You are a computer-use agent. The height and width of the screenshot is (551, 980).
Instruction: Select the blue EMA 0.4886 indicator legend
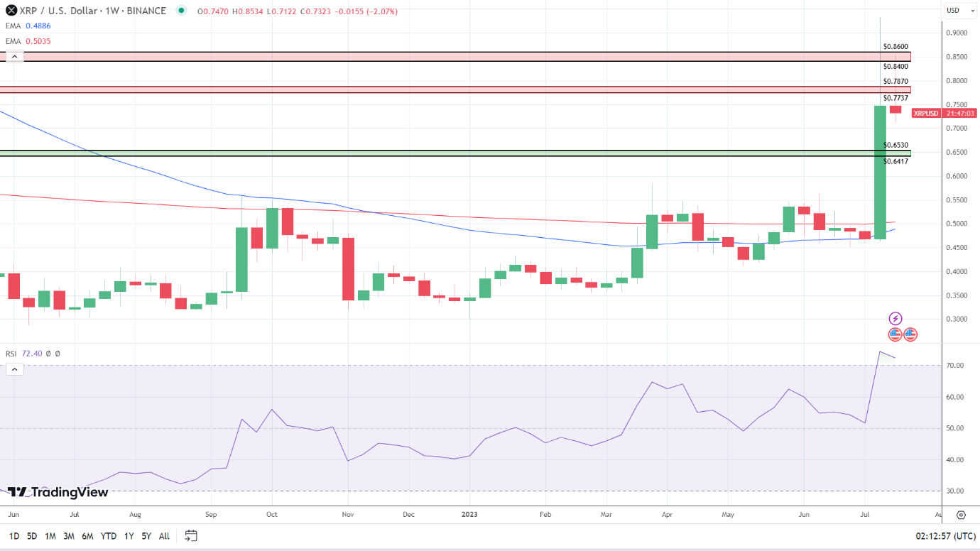[28, 26]
